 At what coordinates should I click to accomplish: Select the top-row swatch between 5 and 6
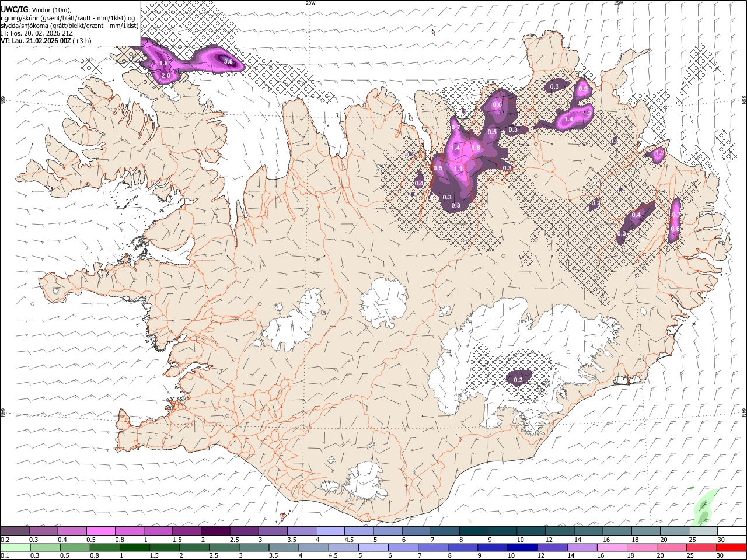click(x=387, y=531)
